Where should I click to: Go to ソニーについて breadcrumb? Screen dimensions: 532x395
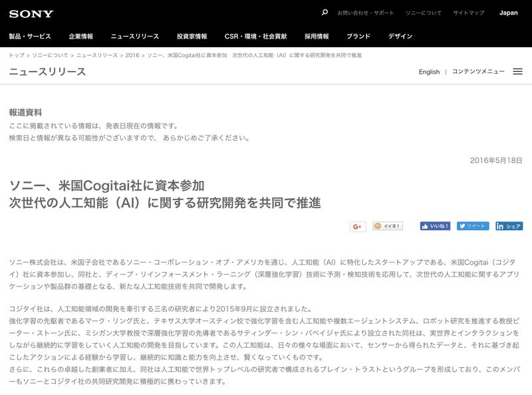pos(51,55)
